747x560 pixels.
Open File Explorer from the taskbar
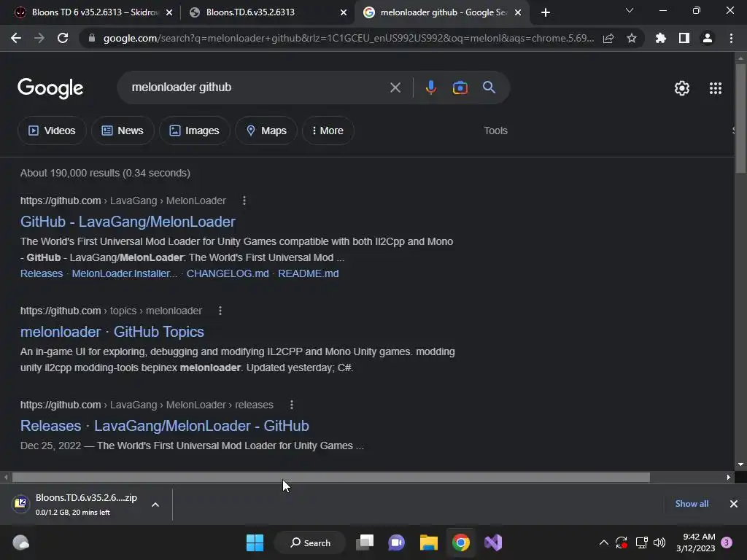[x=429, y=542]
